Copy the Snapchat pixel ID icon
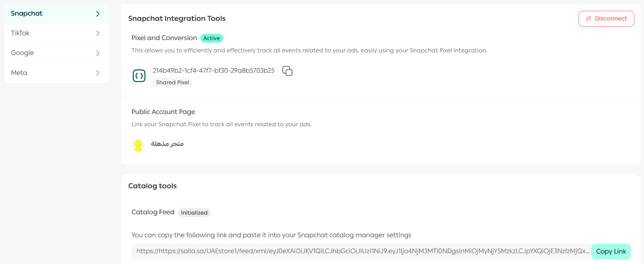 [x=287, y=71]
